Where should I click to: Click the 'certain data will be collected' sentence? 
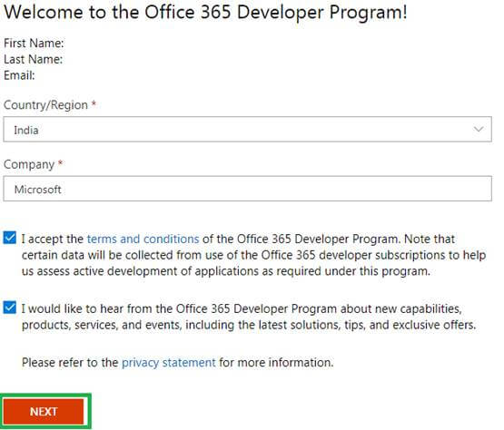click(254, 255)
